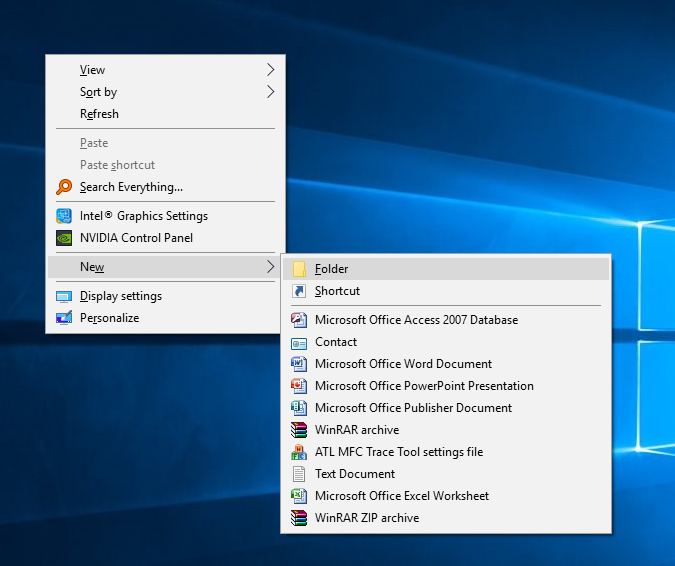Screen dimensions: 675x566
Task: Click the yellow Folder icon in the submenu
Action: (299, 269)
